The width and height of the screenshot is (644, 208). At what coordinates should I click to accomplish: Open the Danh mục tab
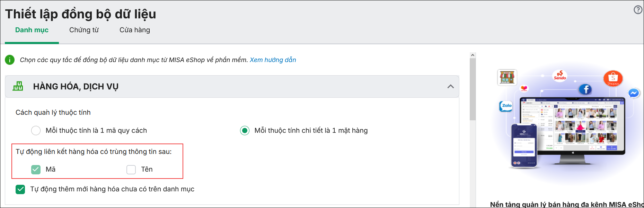pyautogui.click(x=32, y=30)
